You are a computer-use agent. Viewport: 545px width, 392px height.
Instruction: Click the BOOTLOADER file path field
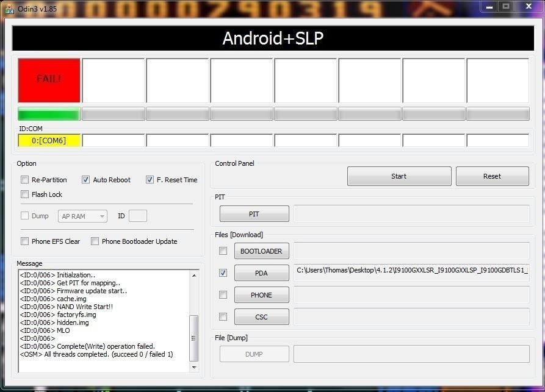pyautogui.click(x=411, y=251)
